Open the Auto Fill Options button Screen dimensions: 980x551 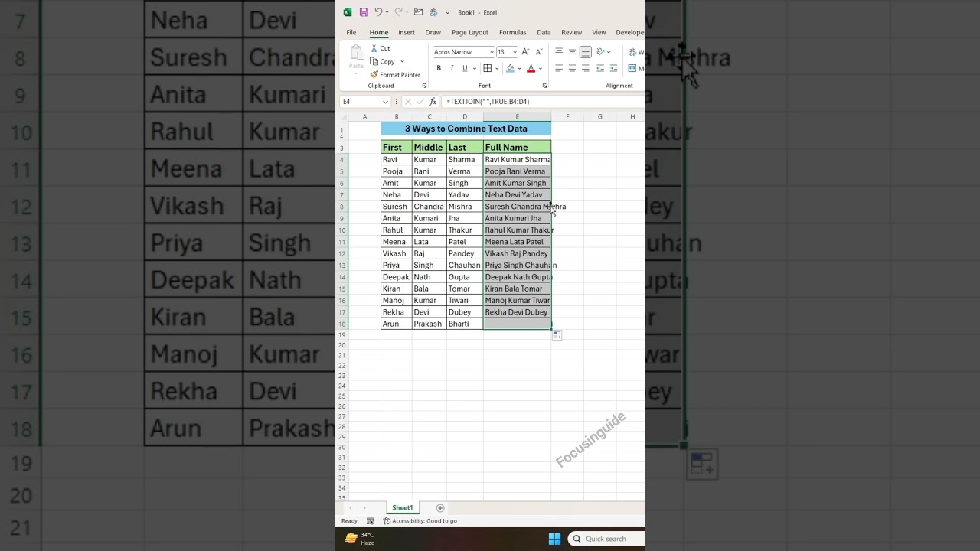[557, 334]
